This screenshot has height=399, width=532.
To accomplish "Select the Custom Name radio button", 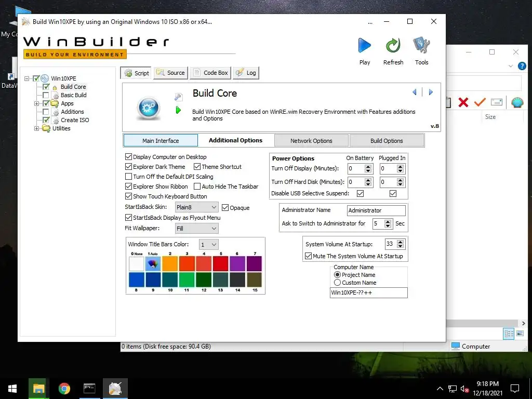I will click(337, 283).
